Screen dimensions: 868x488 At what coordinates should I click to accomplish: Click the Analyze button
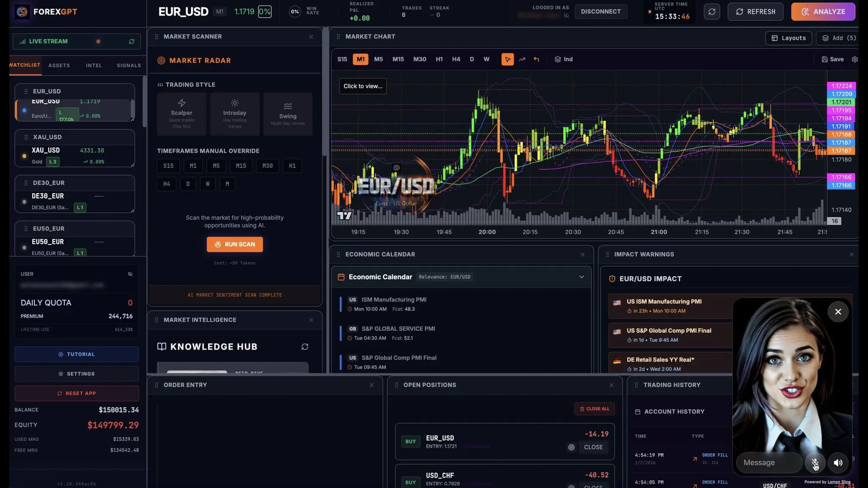click(x=823, y=12)
